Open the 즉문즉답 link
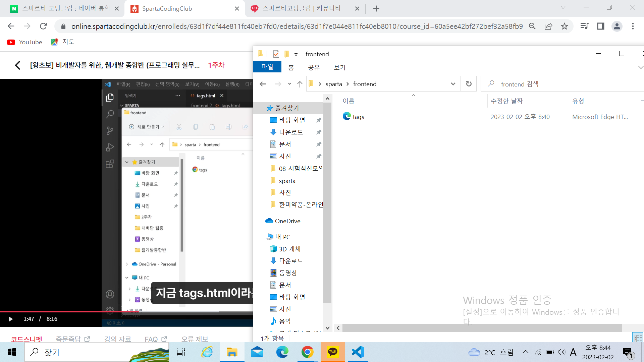Viewport: 644px width, 362px height. (x=73, y=339)
